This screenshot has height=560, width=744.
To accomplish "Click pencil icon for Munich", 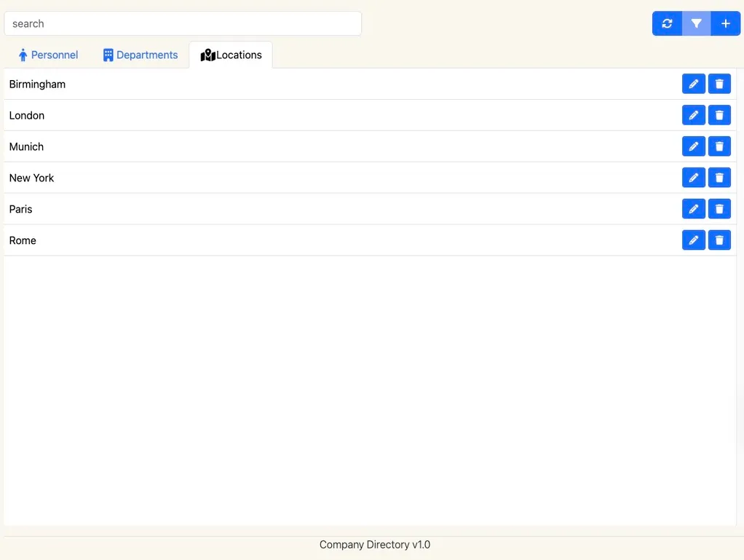I will 693,146.
